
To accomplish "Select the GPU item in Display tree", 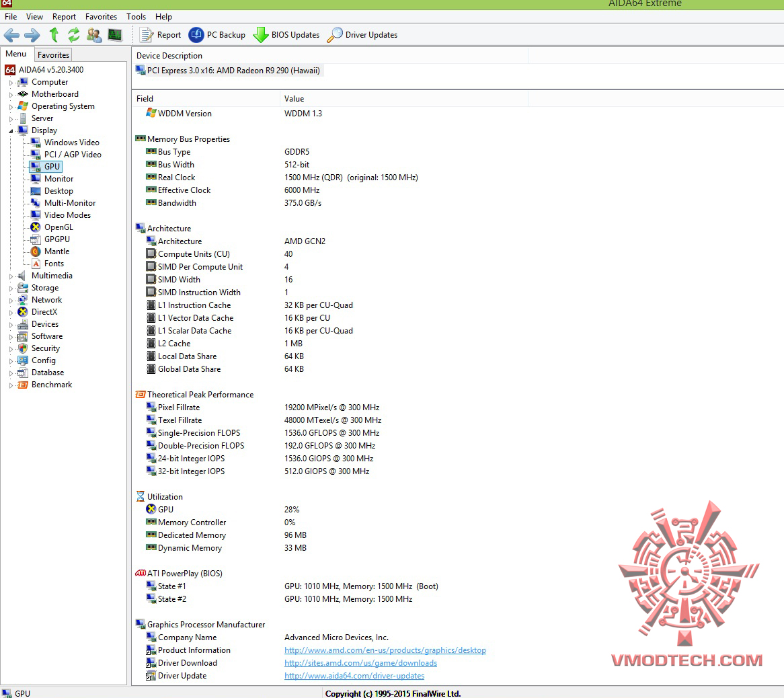I will 52,167.
